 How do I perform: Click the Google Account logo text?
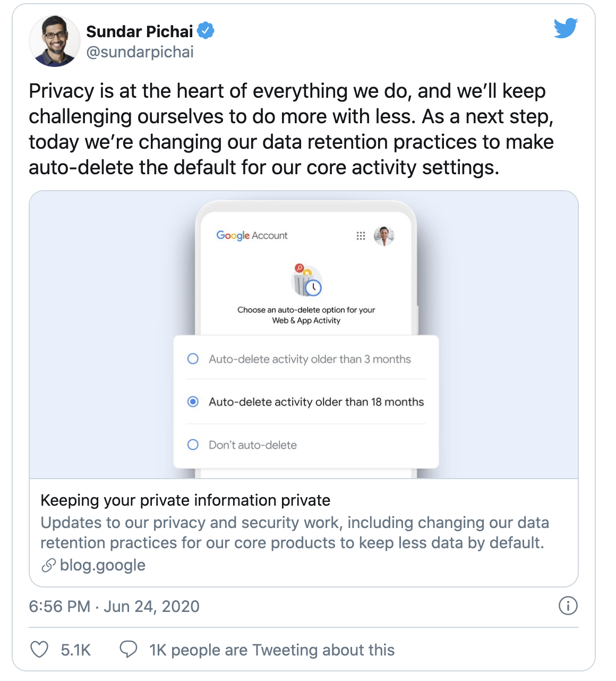click(252, 235)
